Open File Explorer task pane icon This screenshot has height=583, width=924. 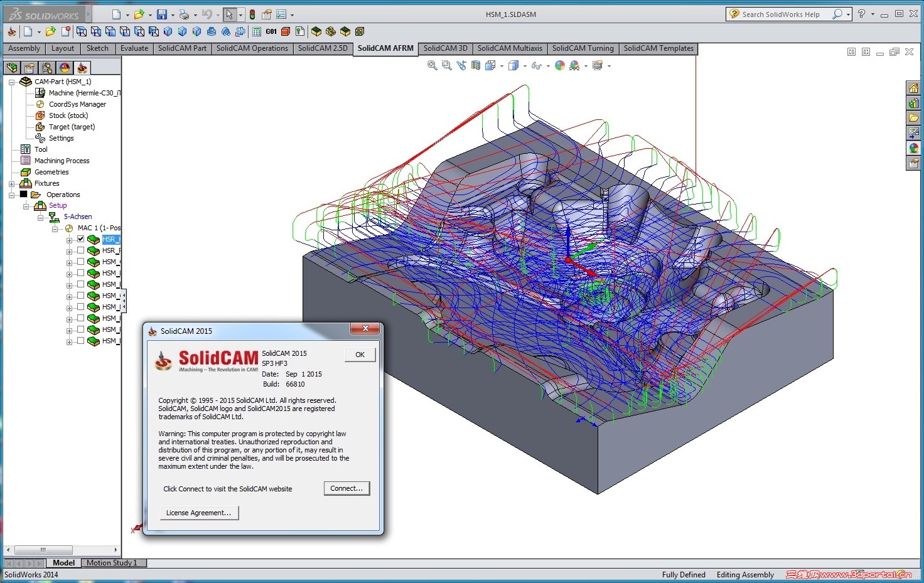[913, 118]
